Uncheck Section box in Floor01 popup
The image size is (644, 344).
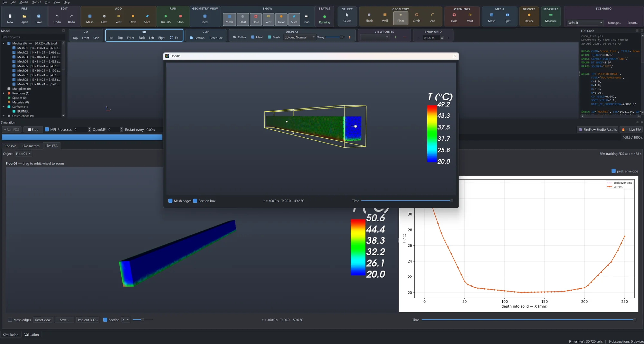pyautogui.click(x=195, y=201)
